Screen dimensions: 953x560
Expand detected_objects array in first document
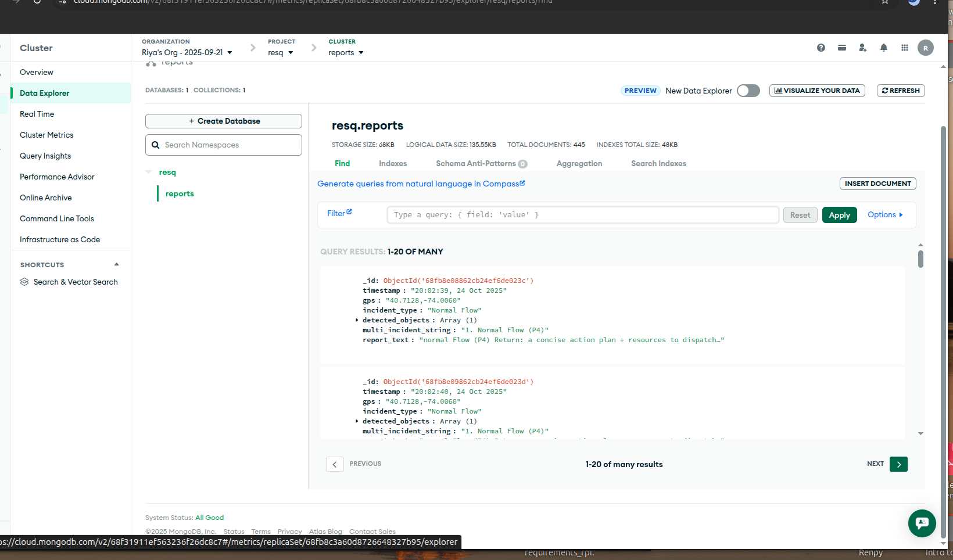pos(357,320)
